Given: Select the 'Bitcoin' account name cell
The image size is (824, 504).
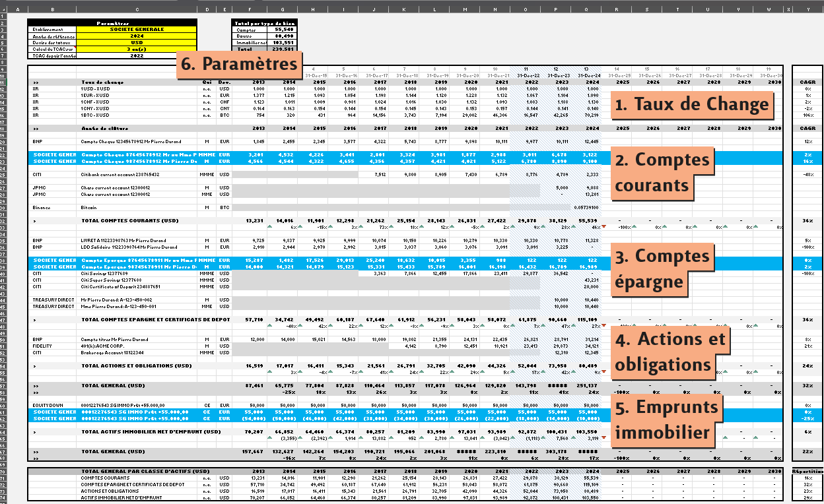Looking at the screenshot, I should [88, 207].
